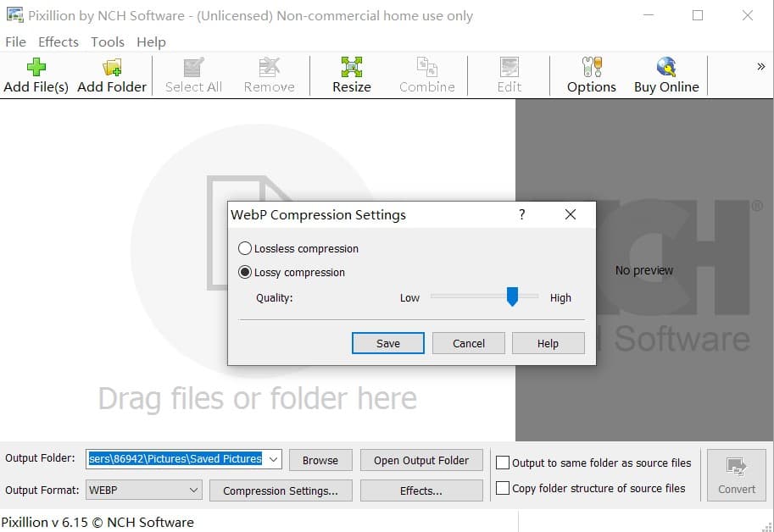
Task: Click the Quality slider handle
Action: pos(512,296)
